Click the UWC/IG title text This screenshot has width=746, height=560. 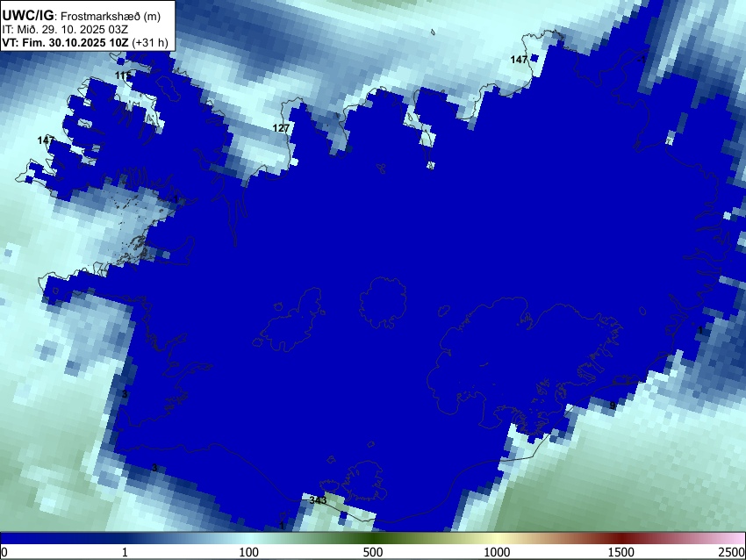tap(27, 16)
